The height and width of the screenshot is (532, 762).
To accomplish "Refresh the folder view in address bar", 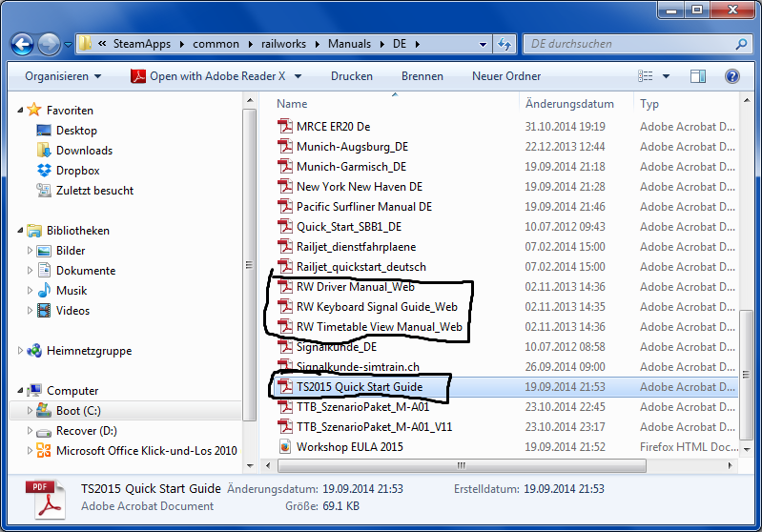I will point(505,44).
